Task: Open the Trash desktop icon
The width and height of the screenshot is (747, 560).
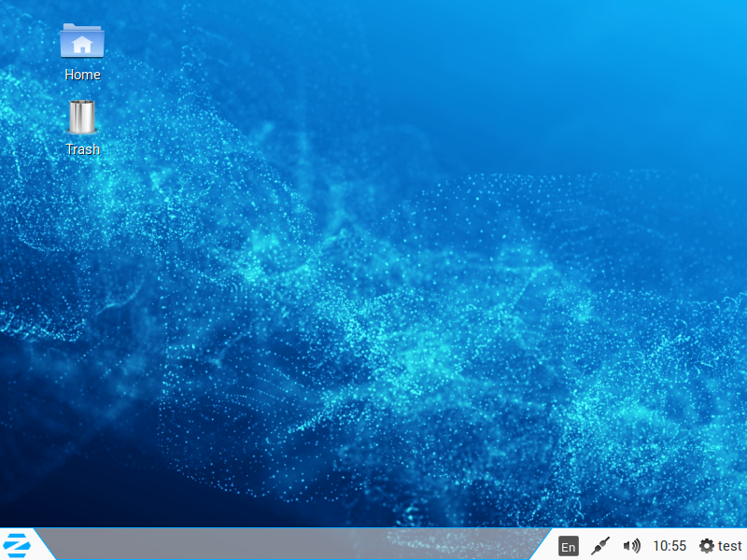Action: tap(82, 117)
